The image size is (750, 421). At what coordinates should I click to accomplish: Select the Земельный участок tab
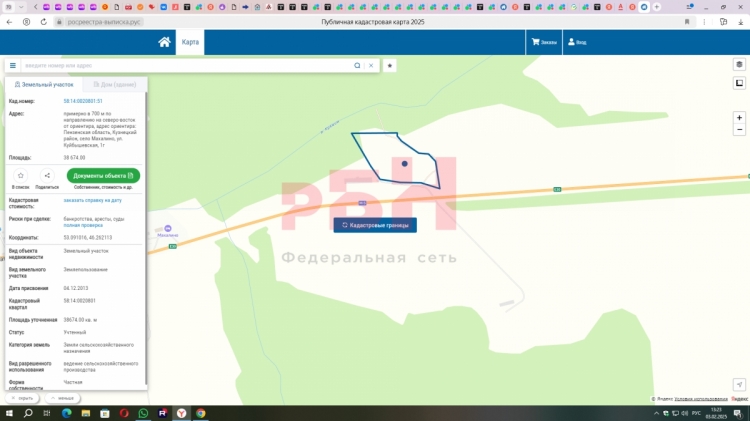click(x=43, y=85)
